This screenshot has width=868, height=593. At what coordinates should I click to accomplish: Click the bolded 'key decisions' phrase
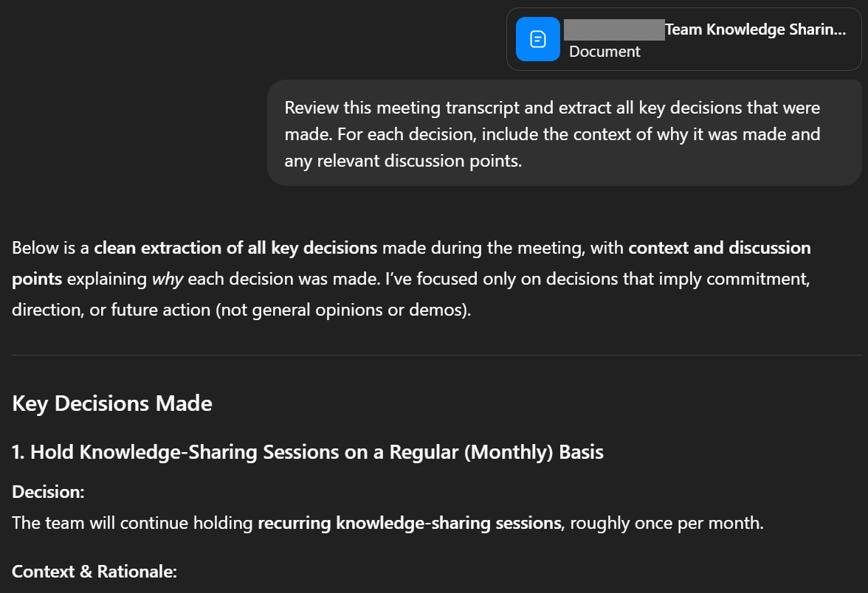click(329, 247)
